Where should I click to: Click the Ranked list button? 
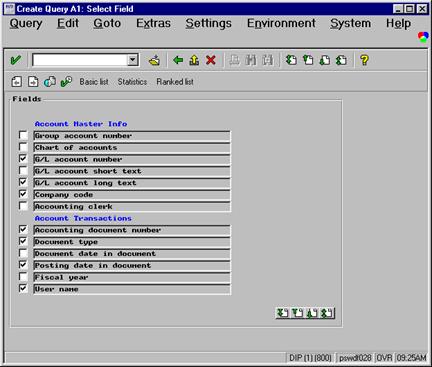pyautogui.click(x=175, y=82)
